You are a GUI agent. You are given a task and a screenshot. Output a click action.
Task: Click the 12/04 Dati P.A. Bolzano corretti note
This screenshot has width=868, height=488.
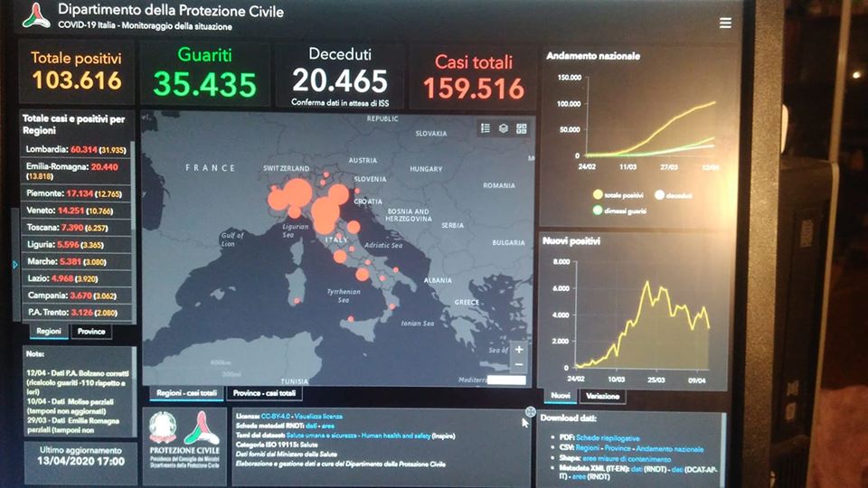(x=78, y=382)
